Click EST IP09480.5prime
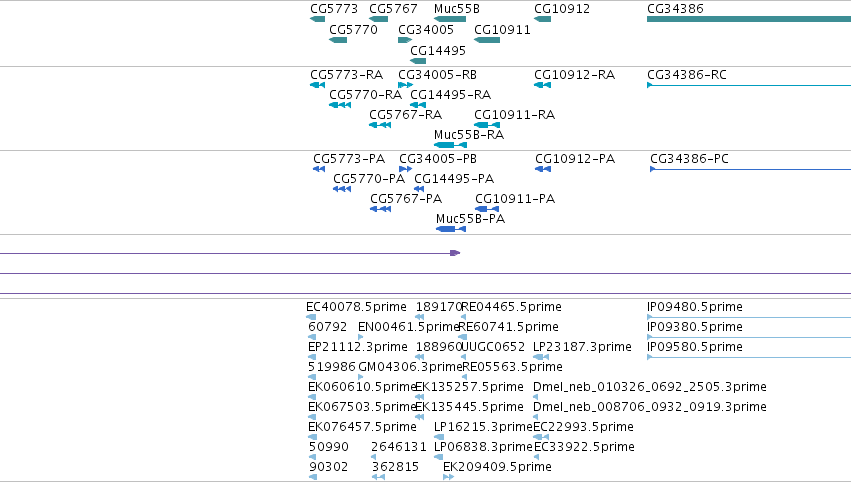Image resolution: width=851 pixels, height=482 pixels. (695, 307)
